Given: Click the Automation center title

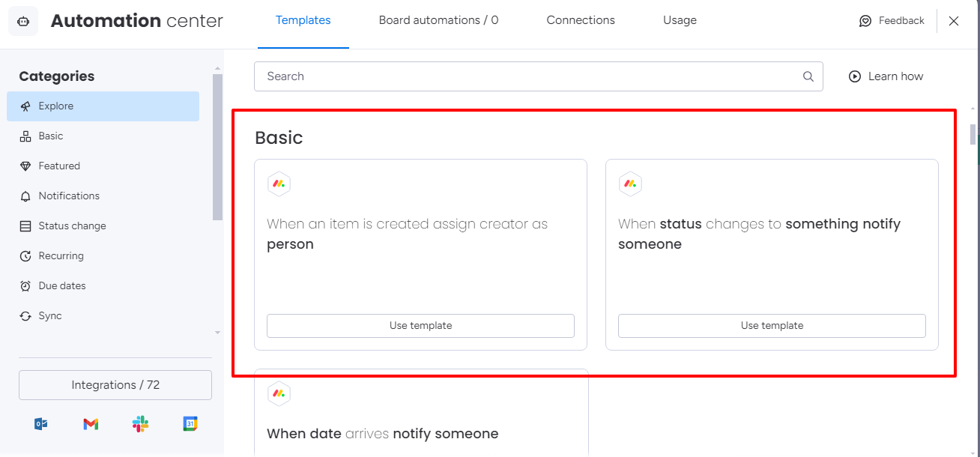Looking at the screenshot, I should [137, 21].
